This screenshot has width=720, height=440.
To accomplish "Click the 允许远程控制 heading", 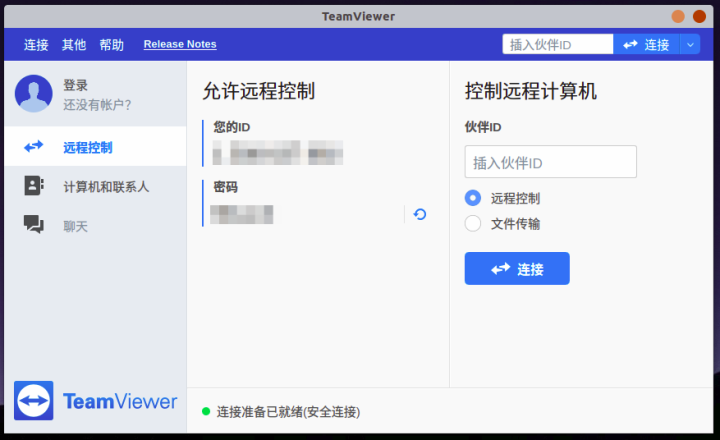I will point(259,90).
